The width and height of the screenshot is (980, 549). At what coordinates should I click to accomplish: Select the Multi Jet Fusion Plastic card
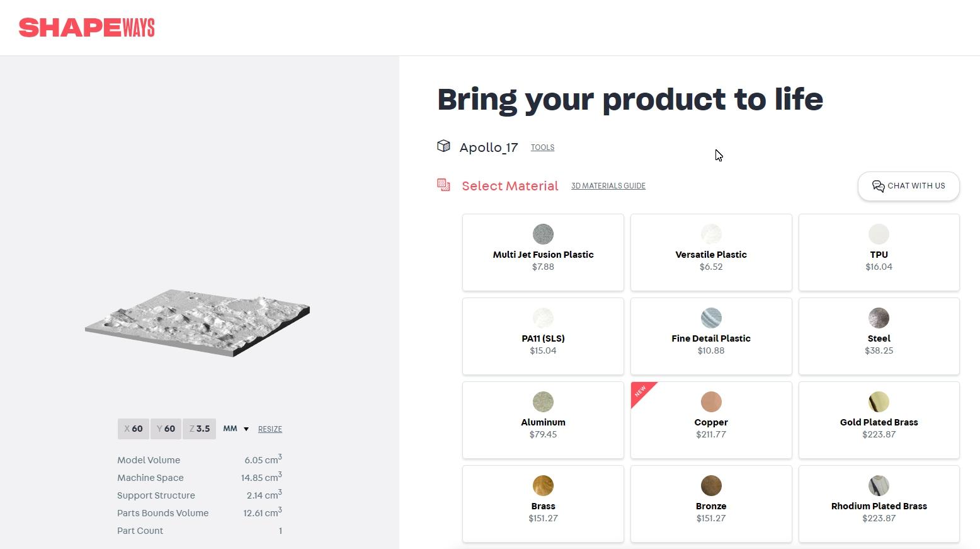[543, 253]
